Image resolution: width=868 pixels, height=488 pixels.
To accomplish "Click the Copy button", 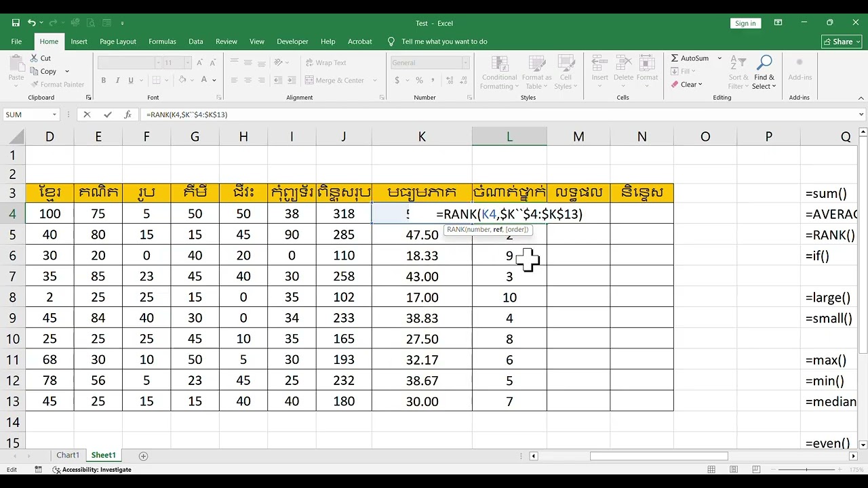I will 43,71.
